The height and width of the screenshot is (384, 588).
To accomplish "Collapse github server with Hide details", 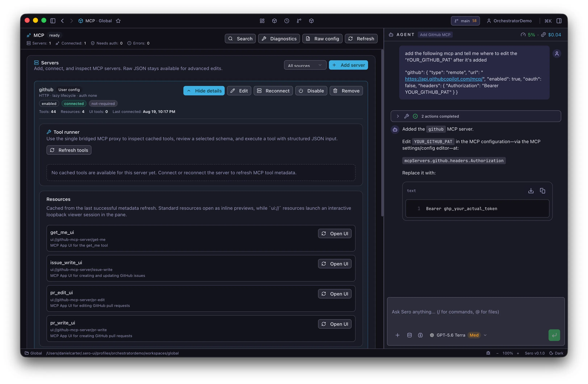I will [204, 91].
